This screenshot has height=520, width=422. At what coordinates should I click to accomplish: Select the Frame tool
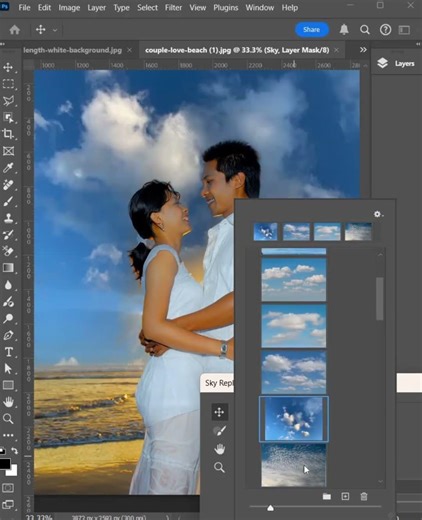(8, 151)
